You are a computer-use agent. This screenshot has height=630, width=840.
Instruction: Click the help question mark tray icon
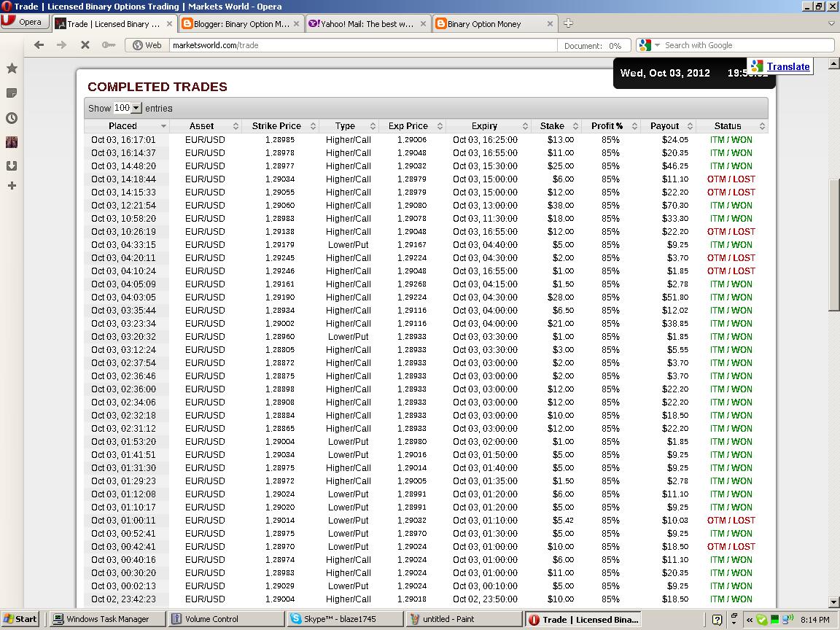[x=717, y=620]
